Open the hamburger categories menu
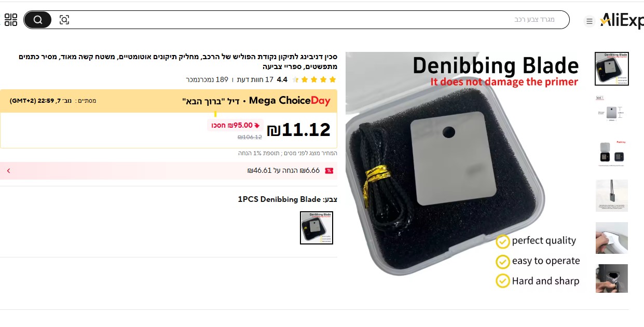 point(590,21)
